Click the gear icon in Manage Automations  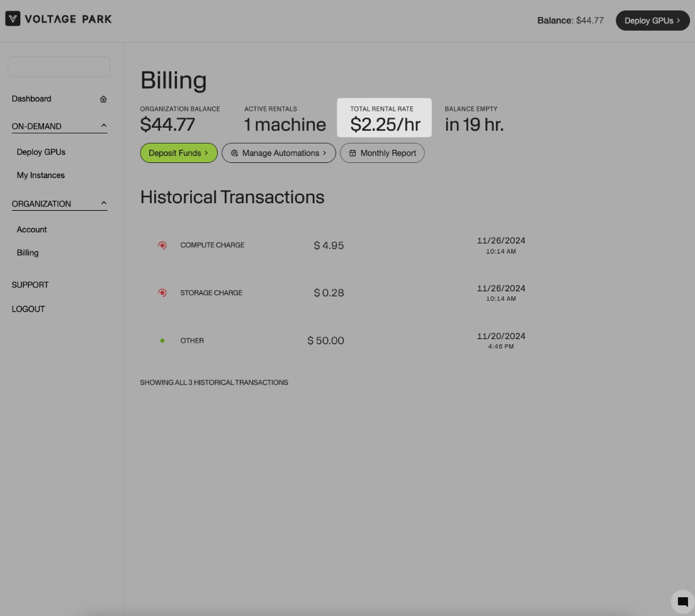pos(234,153)
